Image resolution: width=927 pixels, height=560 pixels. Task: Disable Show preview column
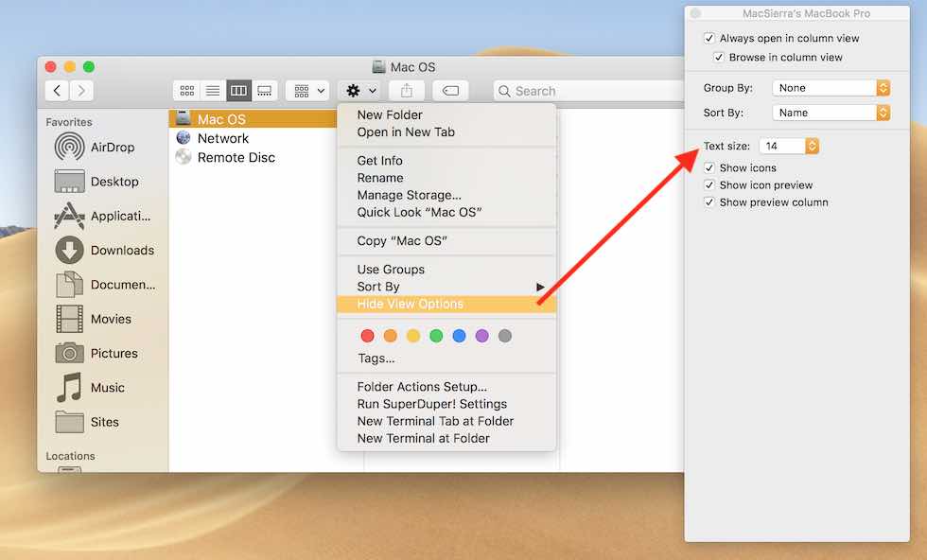709,201
